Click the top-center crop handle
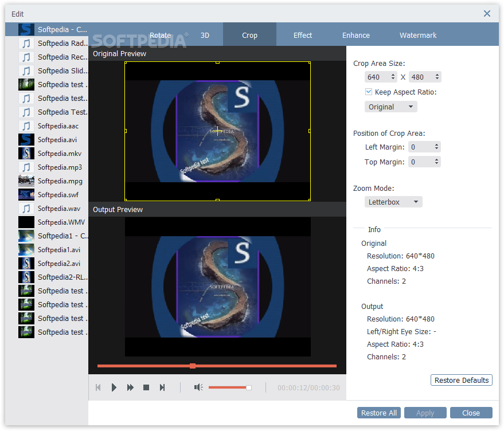The width and height of the screenshot is (504, 431). click(218, 62)
